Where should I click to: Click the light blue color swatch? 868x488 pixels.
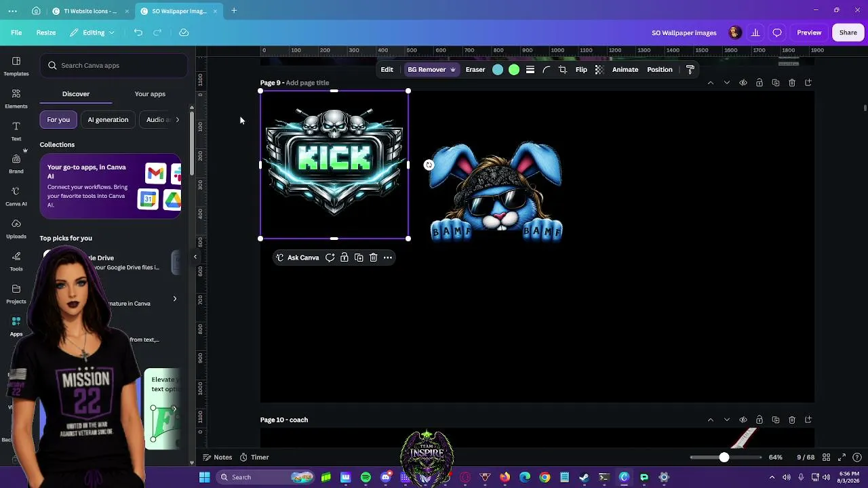tap(498, 70)
